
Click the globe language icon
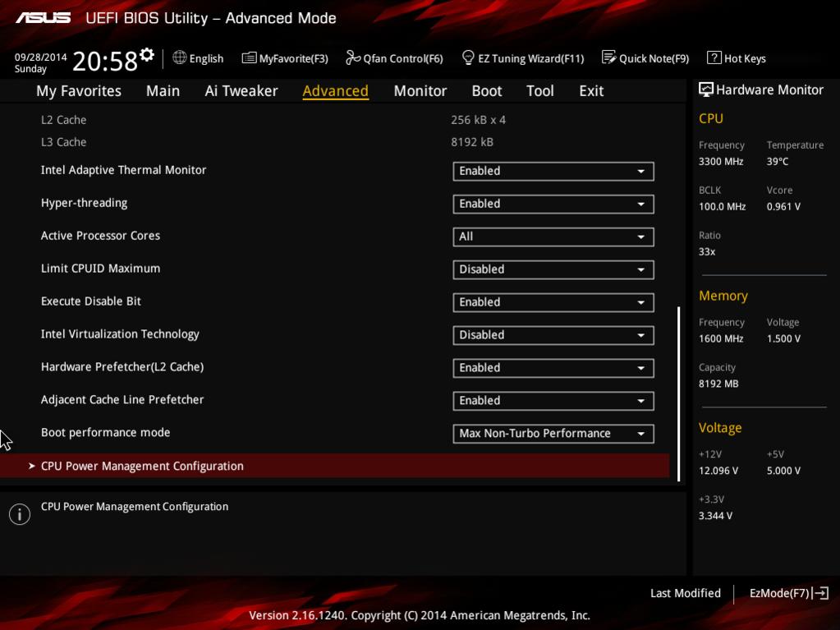click(x=180, y=57)
